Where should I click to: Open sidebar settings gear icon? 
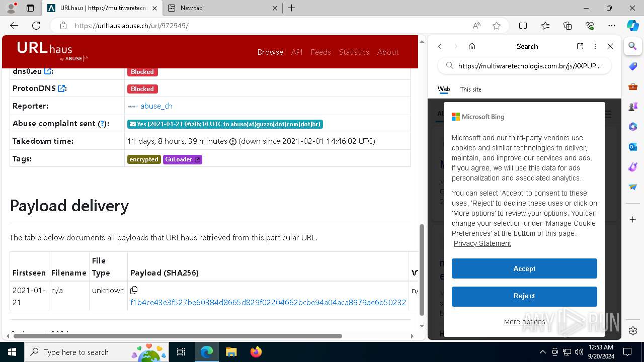[633, 331]
